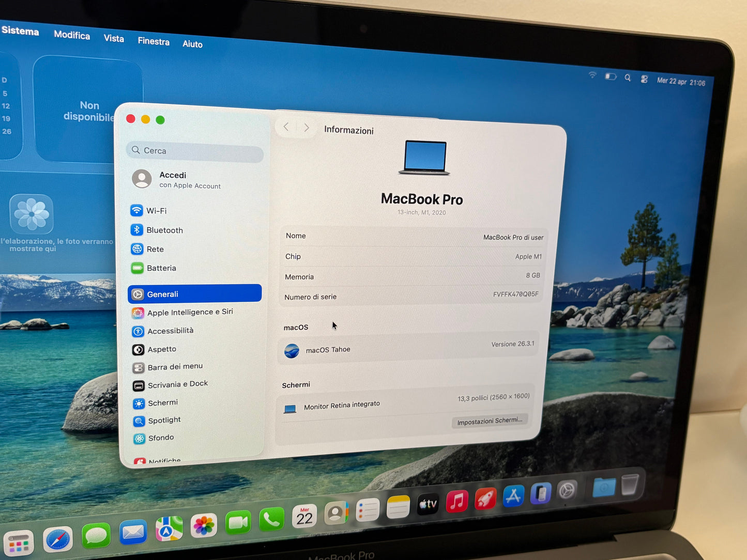Image resolution: width=747 pixels, height=560 pixels.
Task: Open Safari from the Dock
Action: coord(57,540)
